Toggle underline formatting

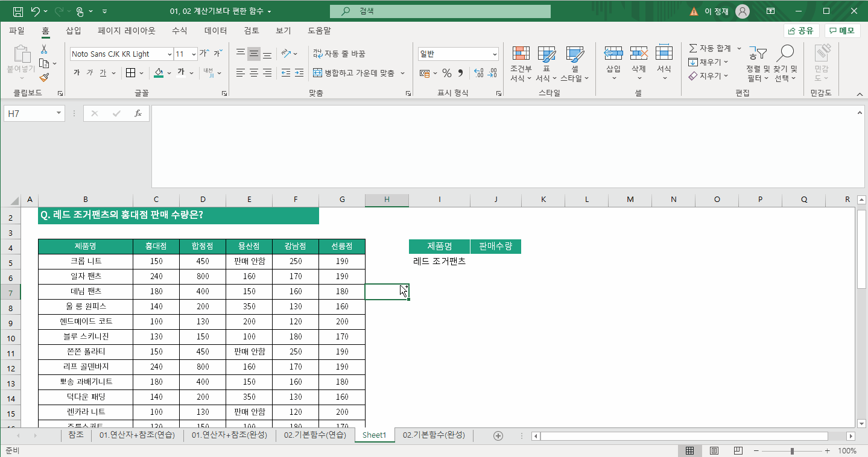click(x=103, y=73)
